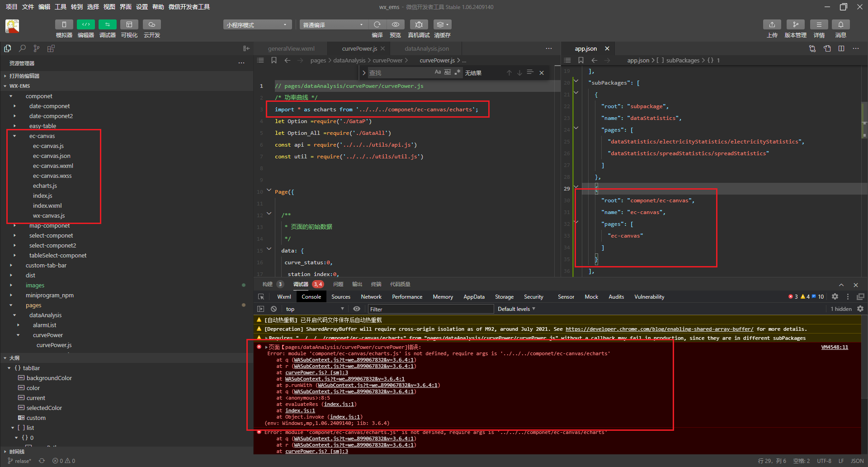
Task: Split the app.json editor
Action: click(x=841, y=48)
